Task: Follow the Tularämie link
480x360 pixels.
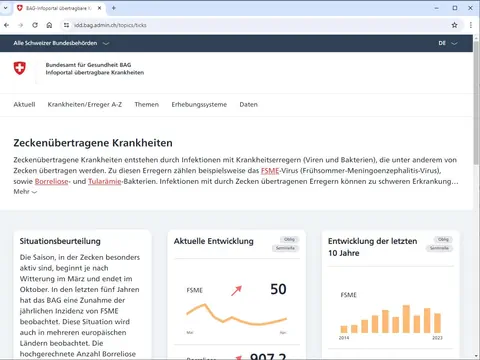Action: [105, 181]
